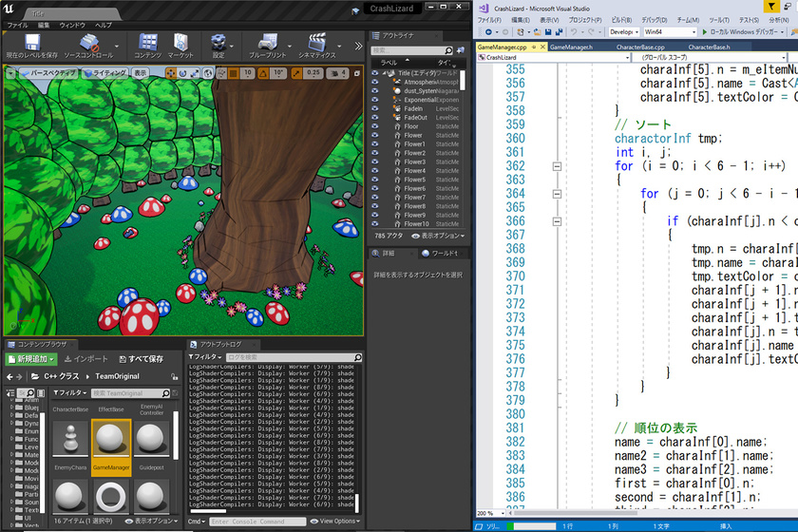Toggle visibility of the Floor actor
Screen dimensions: 798x532
tap(375, 126)
